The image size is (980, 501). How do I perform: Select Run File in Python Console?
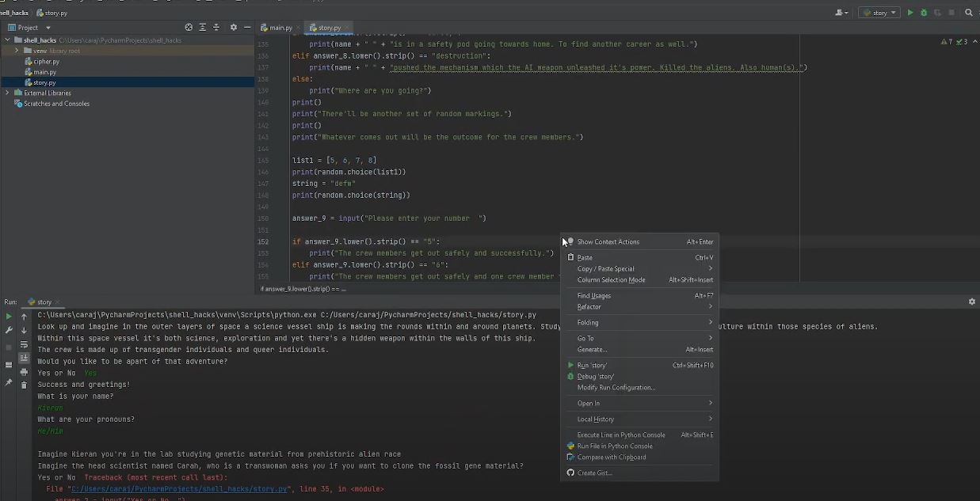click(x=640, y=446)
